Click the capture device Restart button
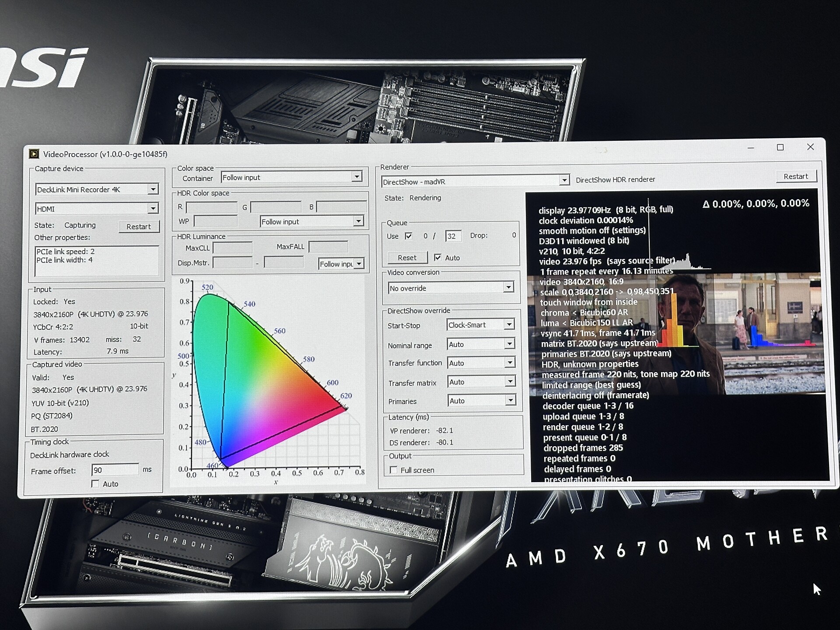 (x=138, y=227)
